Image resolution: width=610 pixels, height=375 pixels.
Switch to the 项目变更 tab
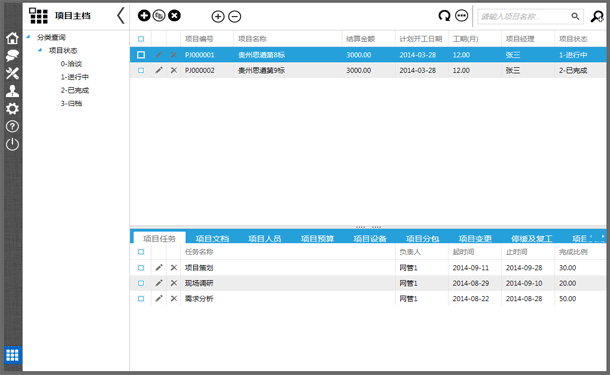point(475,238)
